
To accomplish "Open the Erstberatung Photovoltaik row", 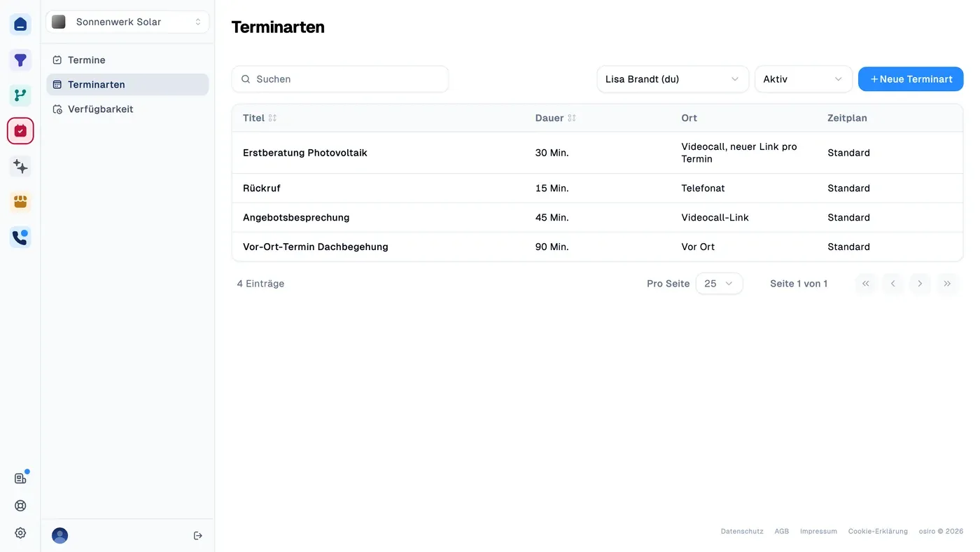I will [597, 153].
